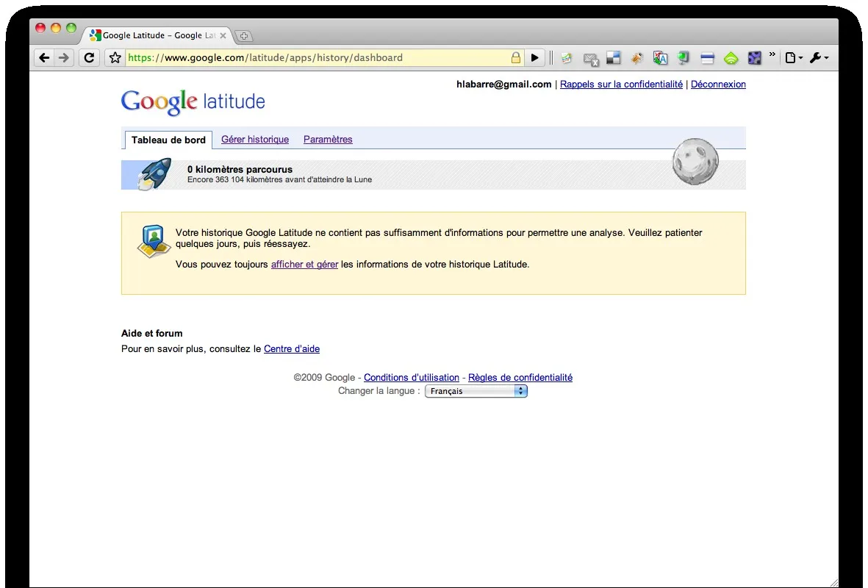The height and width of the screenshot is (588, 868).
Task: Click the Latitude pin icon in notice
Action: [x=154, y=241]
